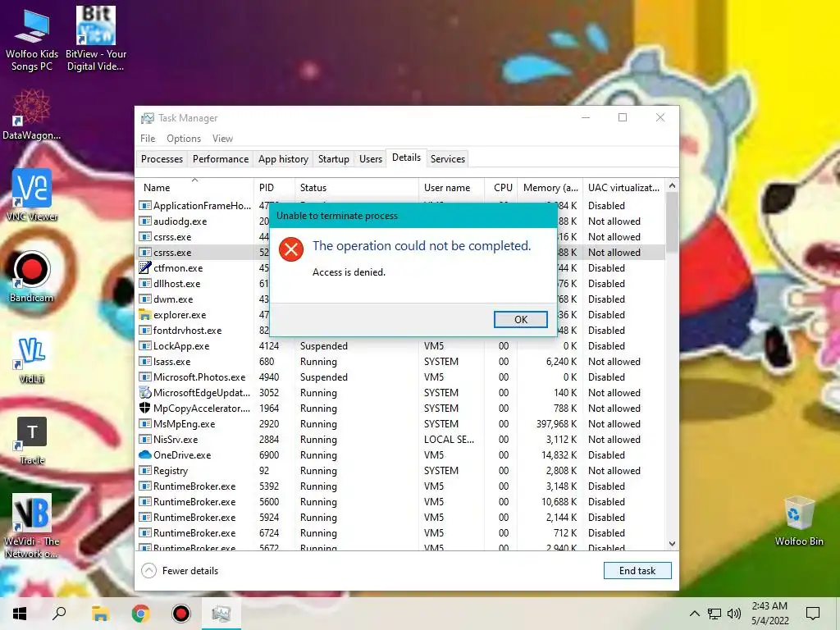Open the DataWagon desktop shortcut
840x630 pixels.
(x=32, y=115)
